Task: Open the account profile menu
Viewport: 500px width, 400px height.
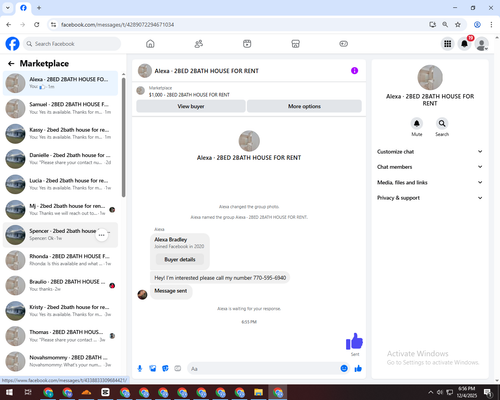Action: tap(482, 44)
